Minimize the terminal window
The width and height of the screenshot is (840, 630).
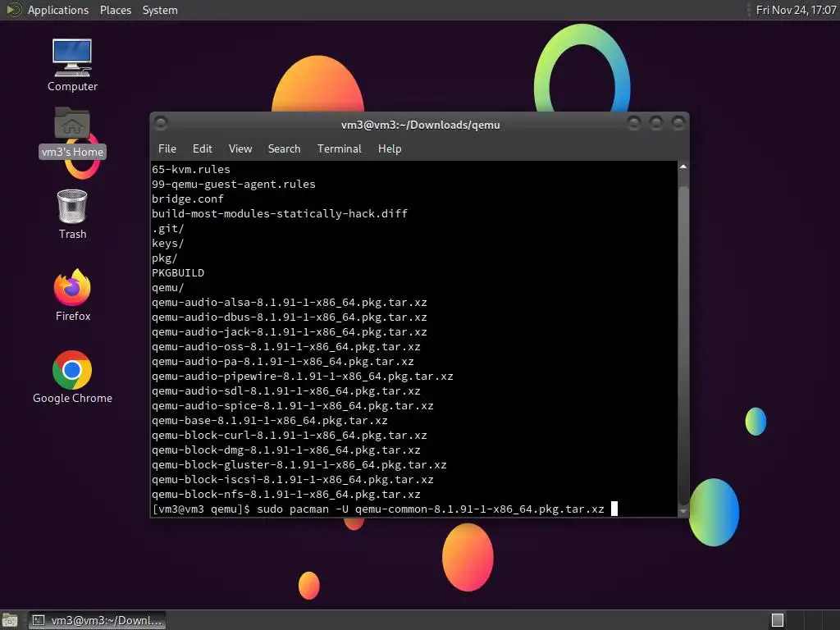[634, 123]
